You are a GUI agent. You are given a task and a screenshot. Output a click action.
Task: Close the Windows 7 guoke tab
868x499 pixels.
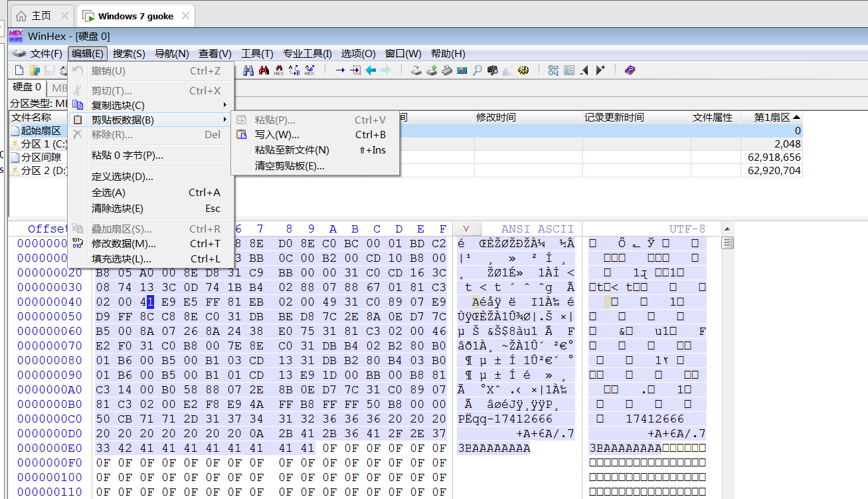point(185,15)
